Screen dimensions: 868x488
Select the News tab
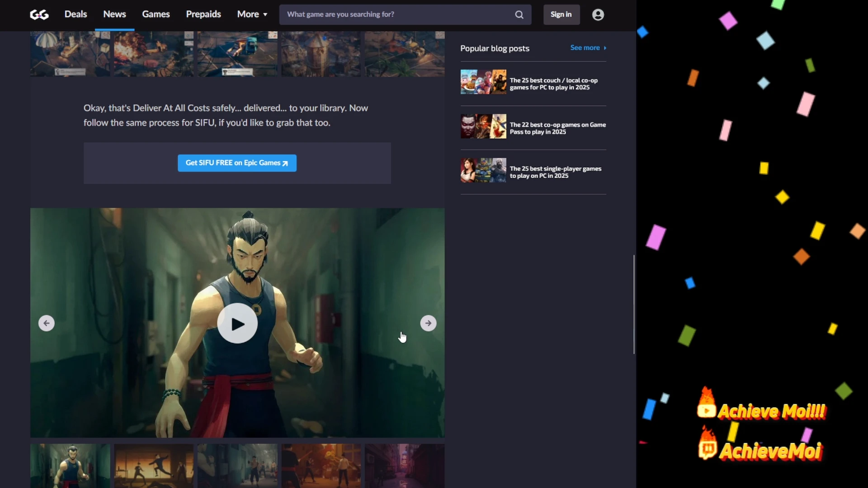pos(114,14)
